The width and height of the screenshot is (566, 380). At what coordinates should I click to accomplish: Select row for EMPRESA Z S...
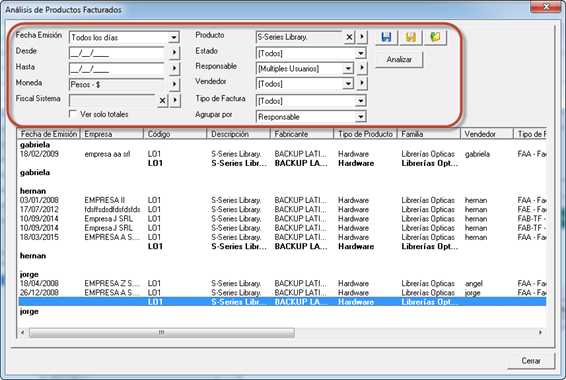pyautogui.click(x=282, y=284)
